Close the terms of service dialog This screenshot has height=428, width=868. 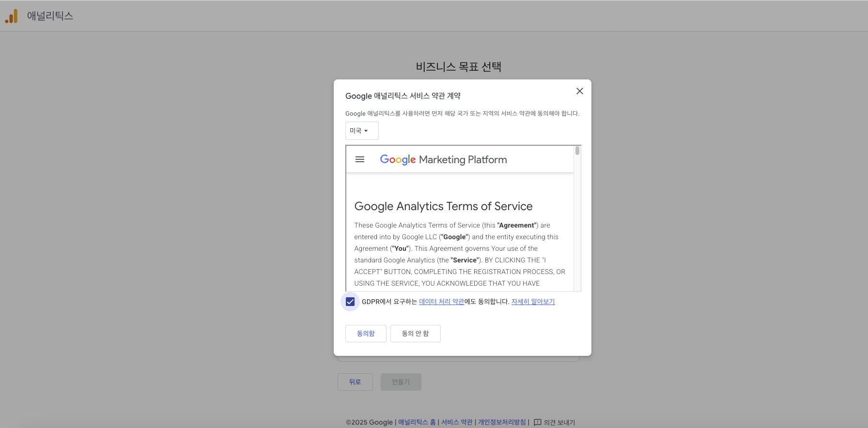pyautogui.click(x=579, y=91)
